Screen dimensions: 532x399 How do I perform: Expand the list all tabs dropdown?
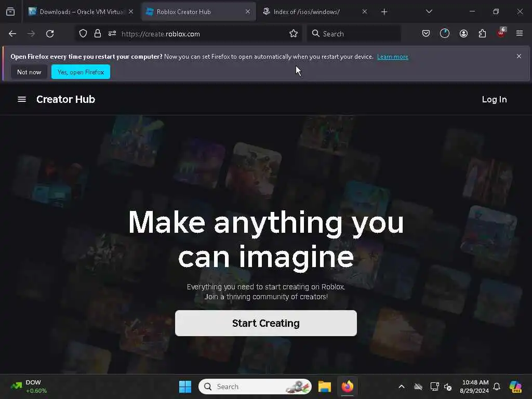pos(429,12)
